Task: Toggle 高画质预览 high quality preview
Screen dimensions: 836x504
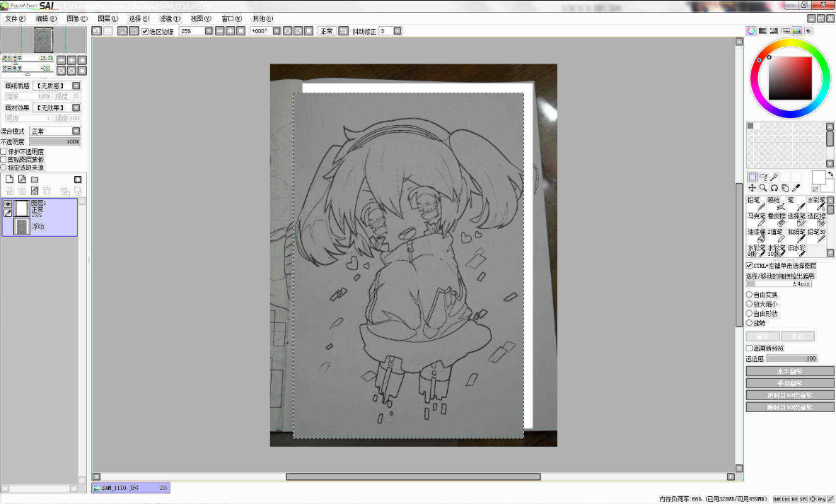Action: coord(749,348)
